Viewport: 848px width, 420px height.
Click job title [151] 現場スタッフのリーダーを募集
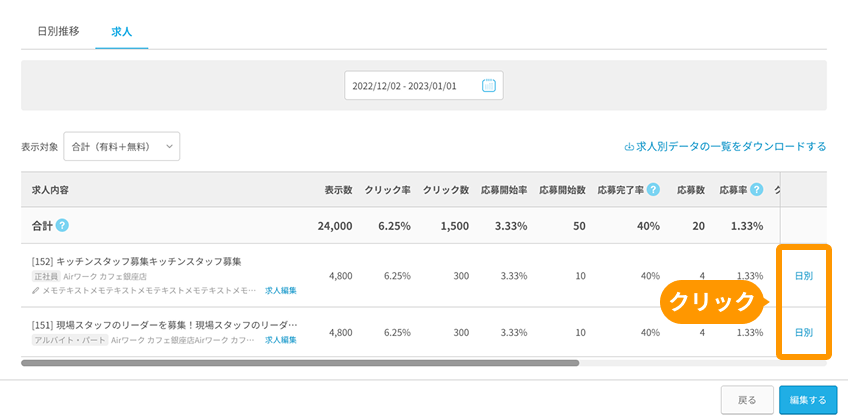pyautogui.click(x=164, y=325)
